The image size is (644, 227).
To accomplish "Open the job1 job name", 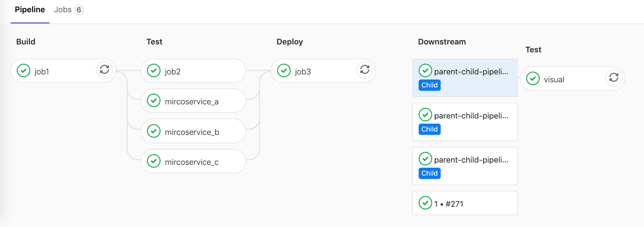I will (42, 72).
